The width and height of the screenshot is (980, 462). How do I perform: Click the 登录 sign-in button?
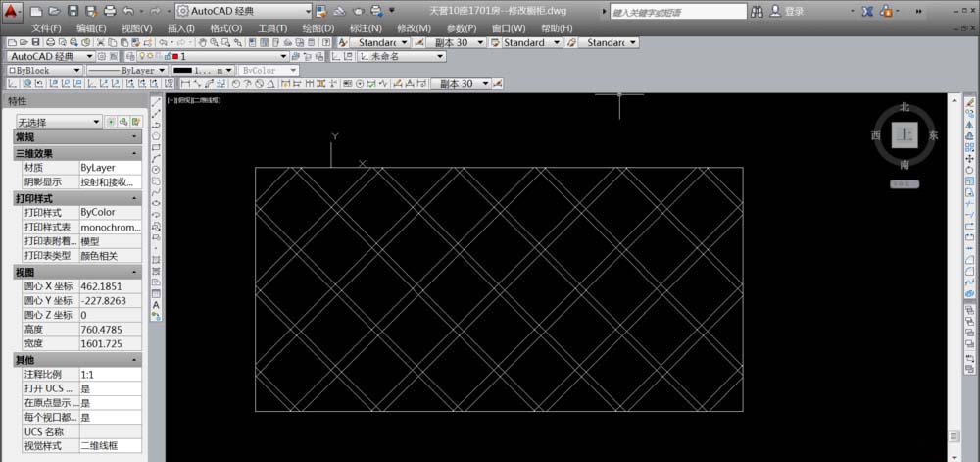pyautogui.click(x=794, y=12)
